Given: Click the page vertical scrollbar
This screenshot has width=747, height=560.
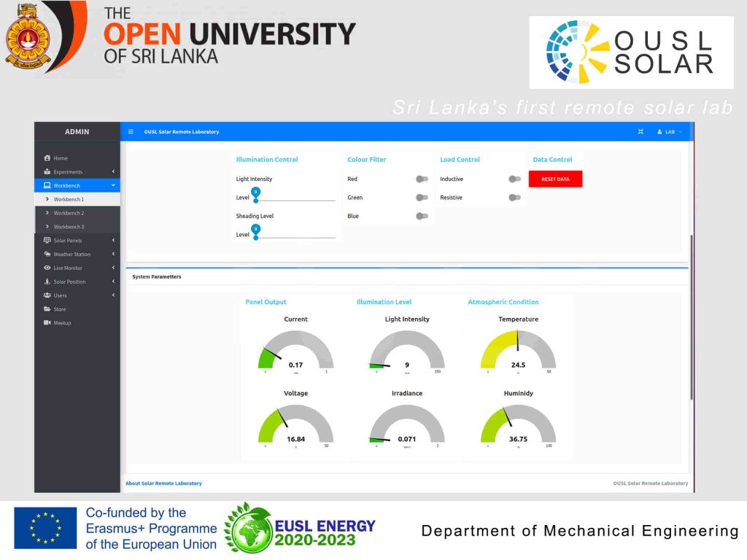Looking at the screenshot, I should click(x=692, y=317).
